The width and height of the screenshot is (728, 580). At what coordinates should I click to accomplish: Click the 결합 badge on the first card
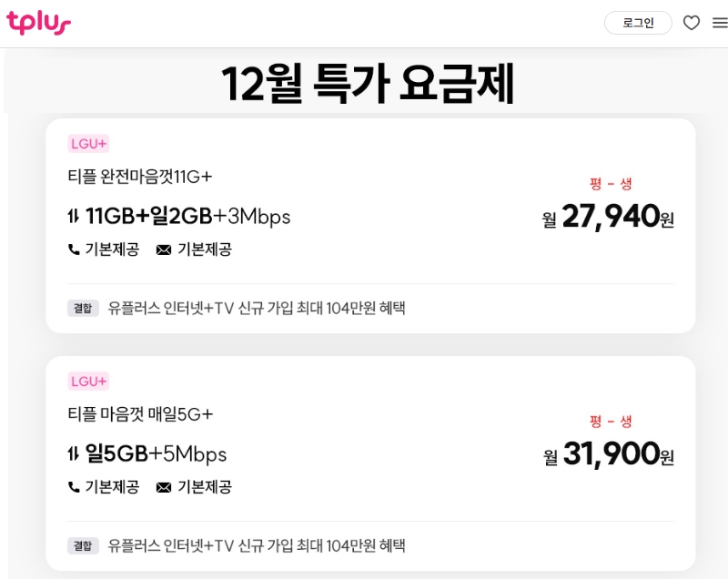[82, 308]
